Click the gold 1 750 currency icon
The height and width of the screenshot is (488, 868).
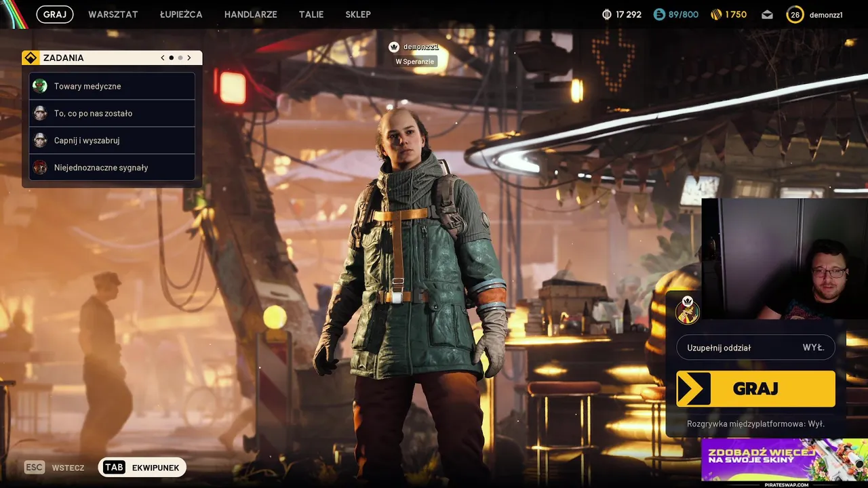716,14
